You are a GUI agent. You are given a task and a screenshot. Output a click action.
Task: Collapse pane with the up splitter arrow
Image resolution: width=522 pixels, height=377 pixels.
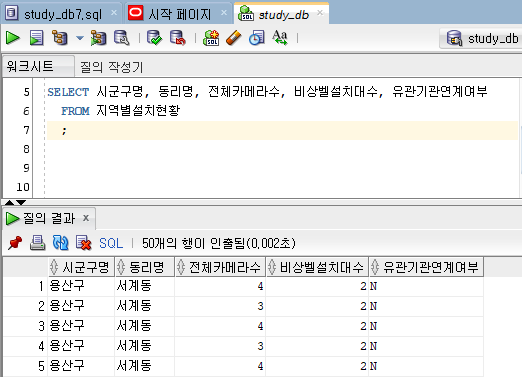coord(9,202)
